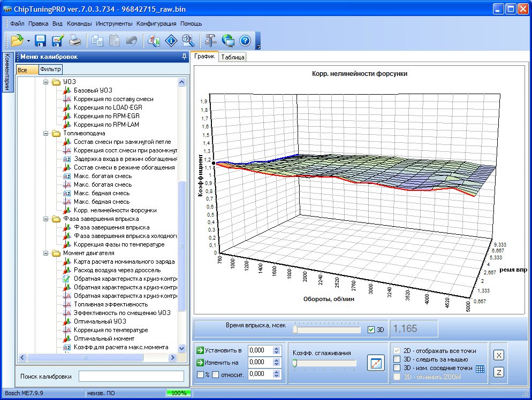Viewport: 532px width, 400px height.
Task: Open dropdown arrow beside the open-file icon
Action: (28, 41)
